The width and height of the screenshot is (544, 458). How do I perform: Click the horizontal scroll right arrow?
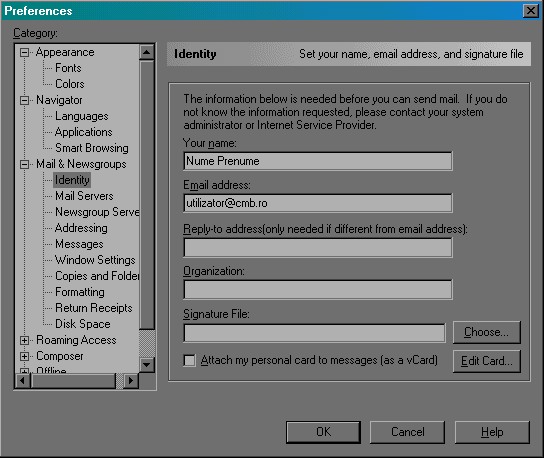click(131, 381)
